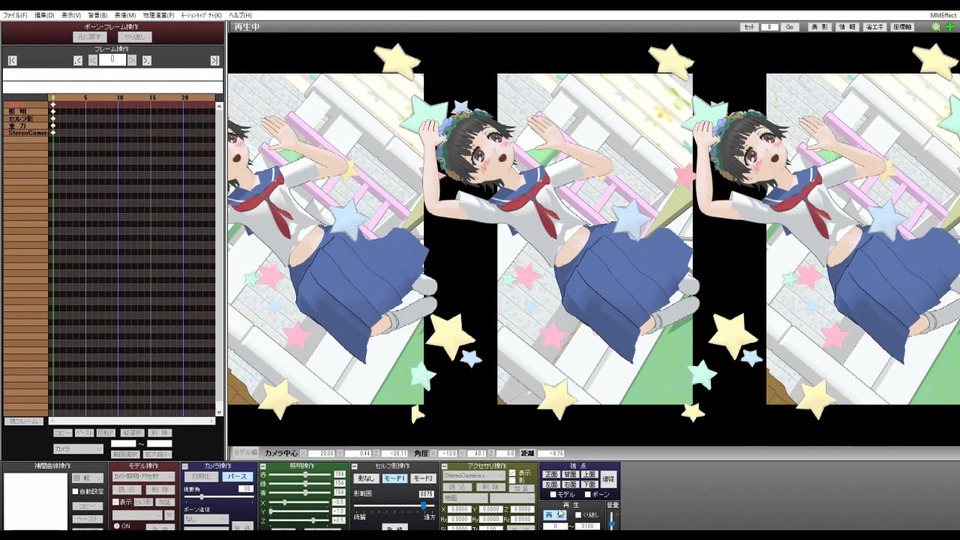The height and width of the screenshot is (540, 960).
Task: Click the current frame number field
Action: pos(112,59)
